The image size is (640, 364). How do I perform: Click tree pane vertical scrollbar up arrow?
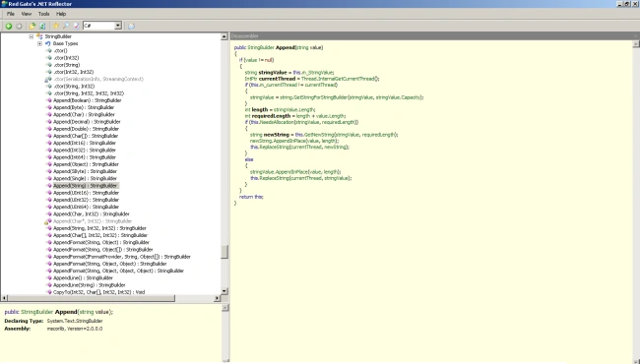(x=224, y=36)
